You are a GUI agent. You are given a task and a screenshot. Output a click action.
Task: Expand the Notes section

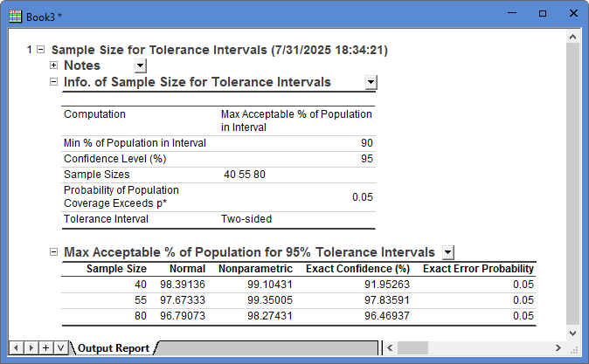coord(53,65)
